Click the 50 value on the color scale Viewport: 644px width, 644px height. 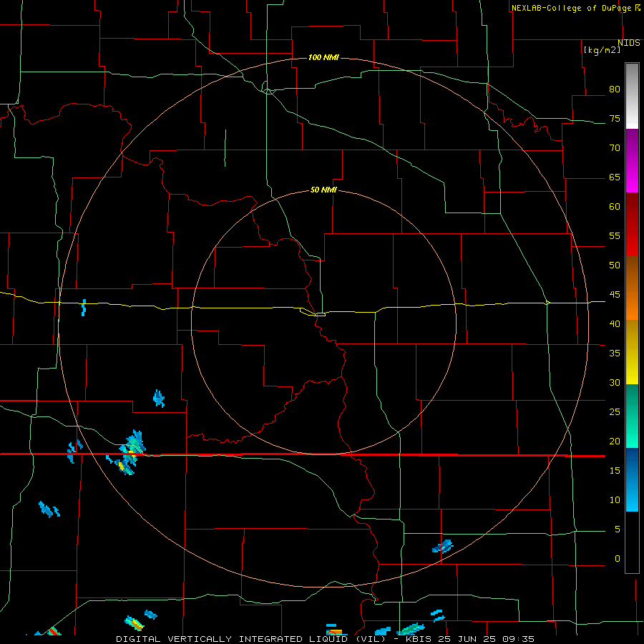tap(615, 265)
